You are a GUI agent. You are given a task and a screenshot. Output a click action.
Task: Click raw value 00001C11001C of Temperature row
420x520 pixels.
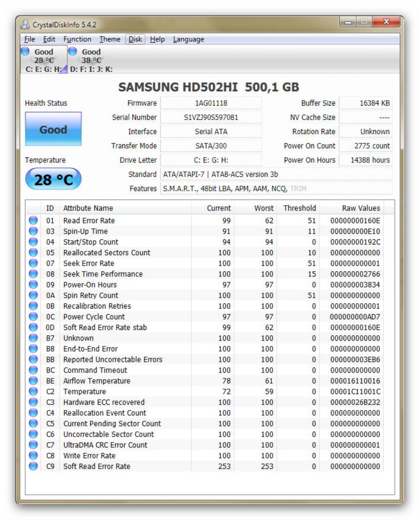(355, 391)
